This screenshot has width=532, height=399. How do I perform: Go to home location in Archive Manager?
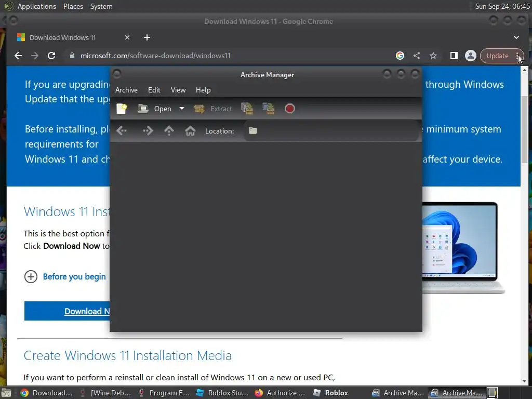coord(190,130)
